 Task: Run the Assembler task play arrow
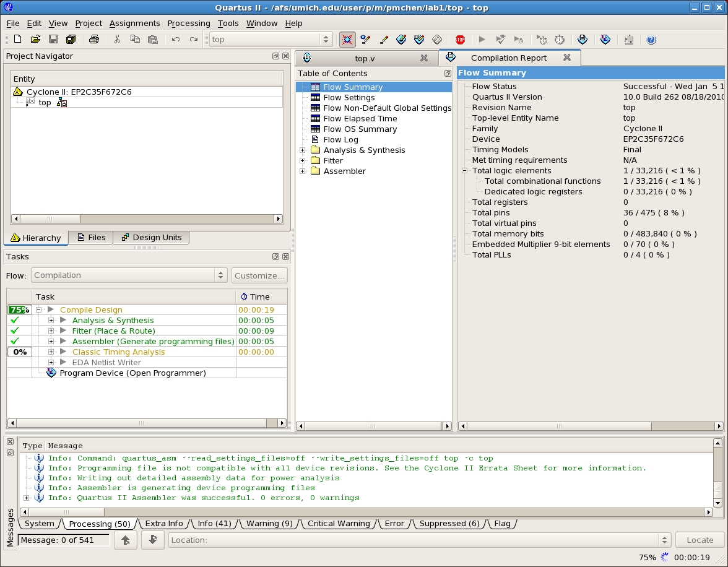(x=63, y=341)
